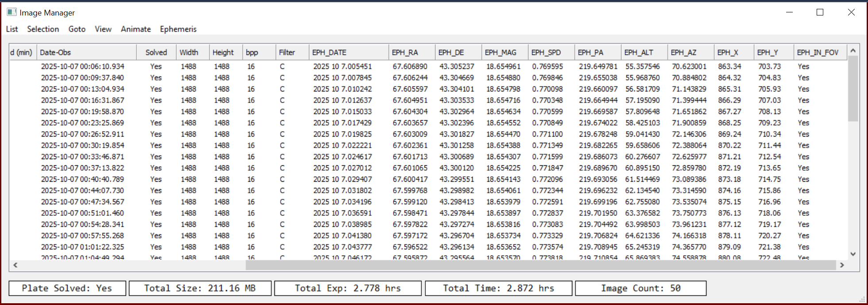Image resolution: width=868 pixels, height=305 pixels.
Task: Open the List menu
Action: pyautogui.click(x=12, y=29)
